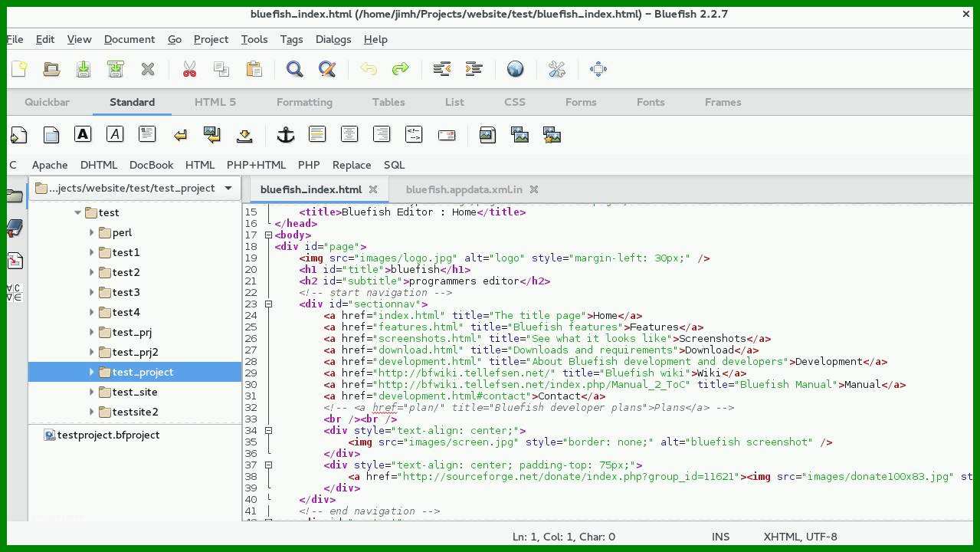Click the Close file X icon

[x=148, y=69]
